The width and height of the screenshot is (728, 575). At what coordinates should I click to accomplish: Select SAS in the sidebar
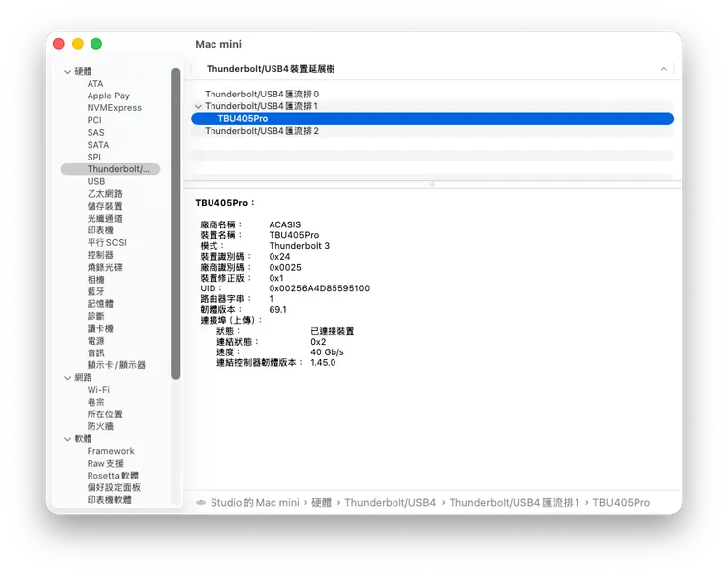pyautogui.click(x=95, y=133)
